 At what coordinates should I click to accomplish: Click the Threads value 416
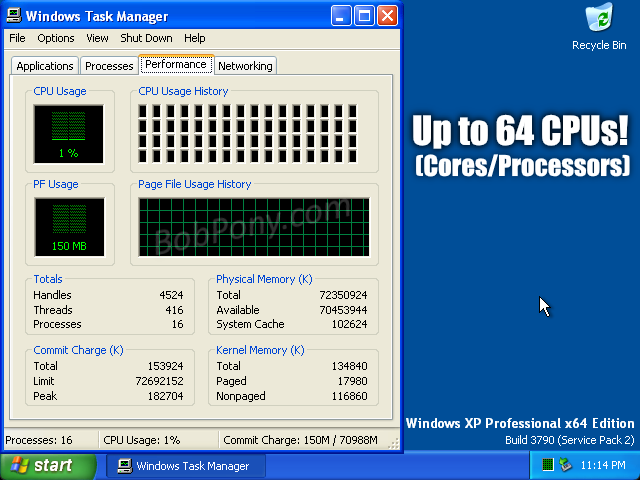point(174,310)
